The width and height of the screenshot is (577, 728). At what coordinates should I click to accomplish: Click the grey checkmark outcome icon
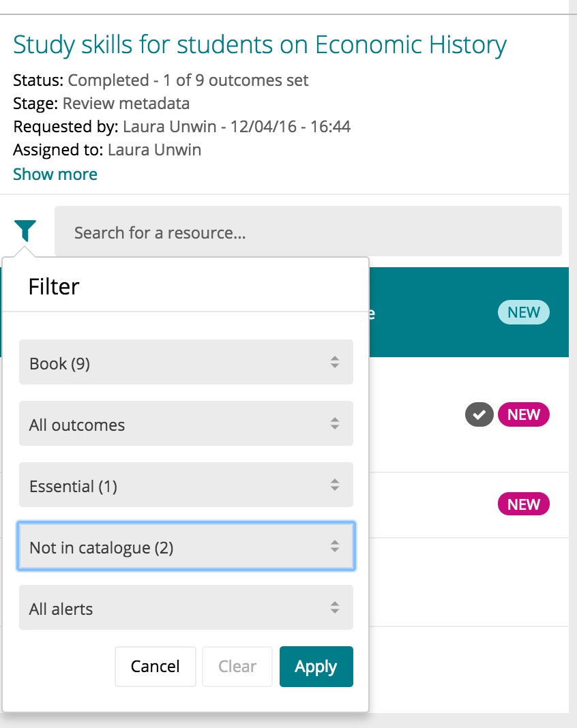(x=479, y=414)
